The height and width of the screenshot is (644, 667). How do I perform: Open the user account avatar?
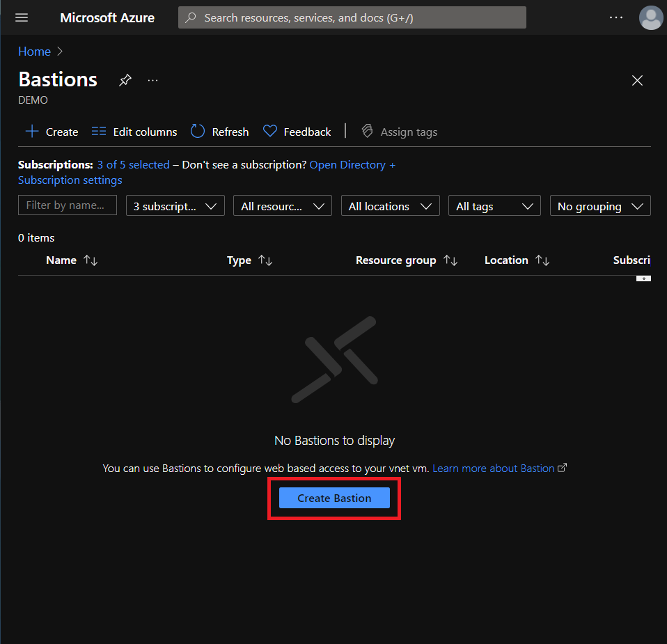(x=650, y=18)
